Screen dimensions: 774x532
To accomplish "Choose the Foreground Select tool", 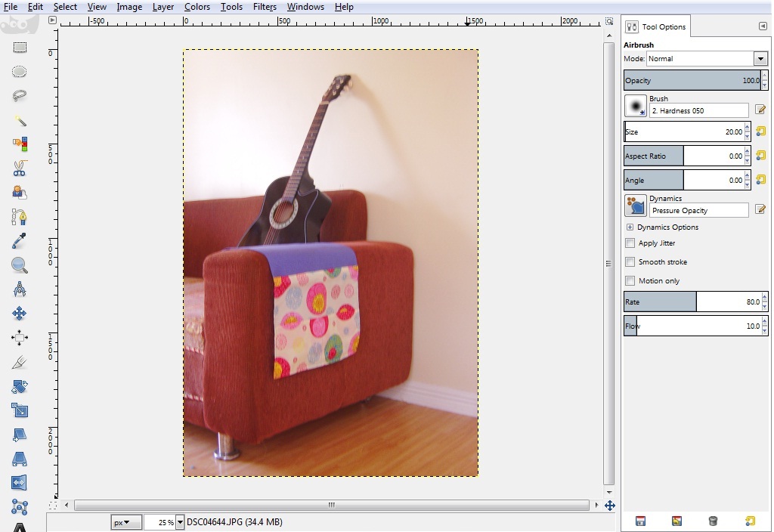I will click(x=20, y=193).
